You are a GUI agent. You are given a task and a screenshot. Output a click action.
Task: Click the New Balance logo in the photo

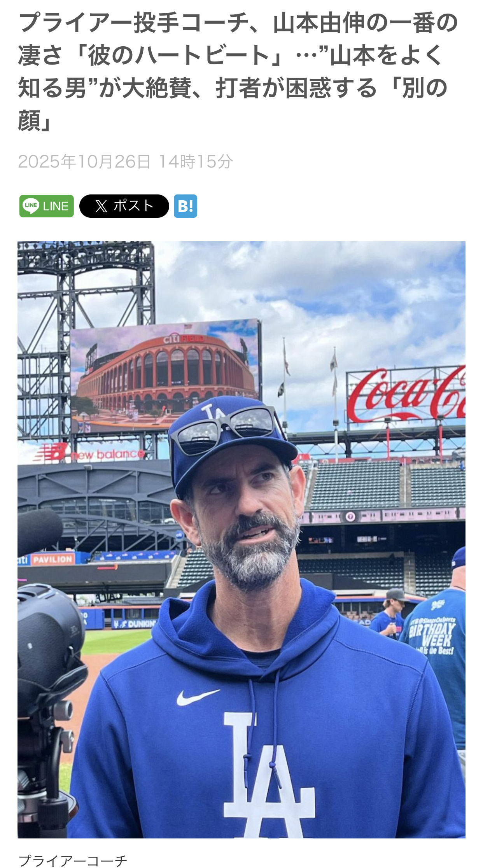click(90, 452)
